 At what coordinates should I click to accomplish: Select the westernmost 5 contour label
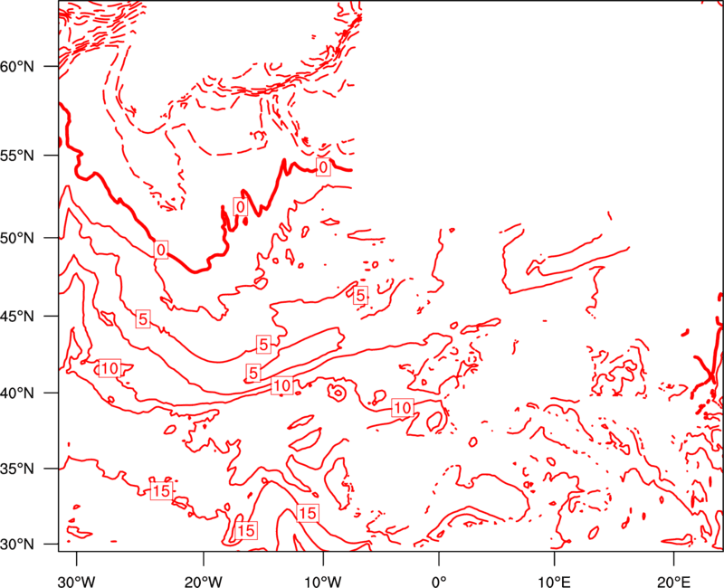click(143, 319)
